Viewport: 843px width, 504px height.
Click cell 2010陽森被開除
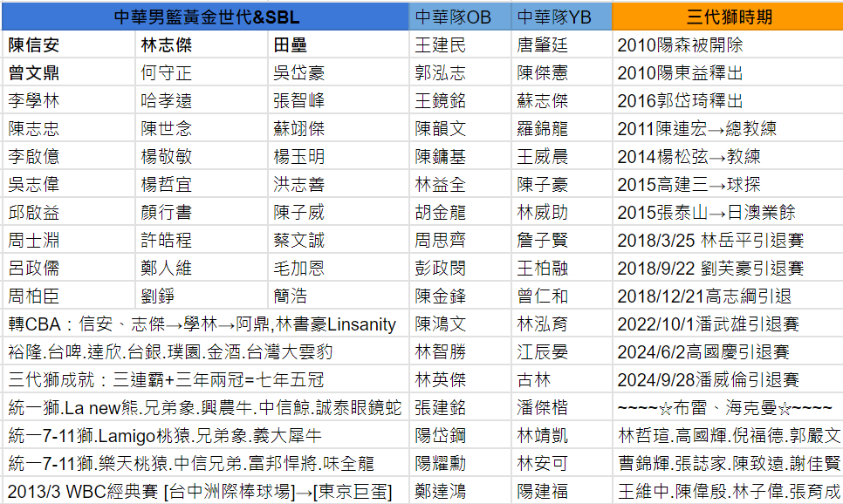pos(728,44)
